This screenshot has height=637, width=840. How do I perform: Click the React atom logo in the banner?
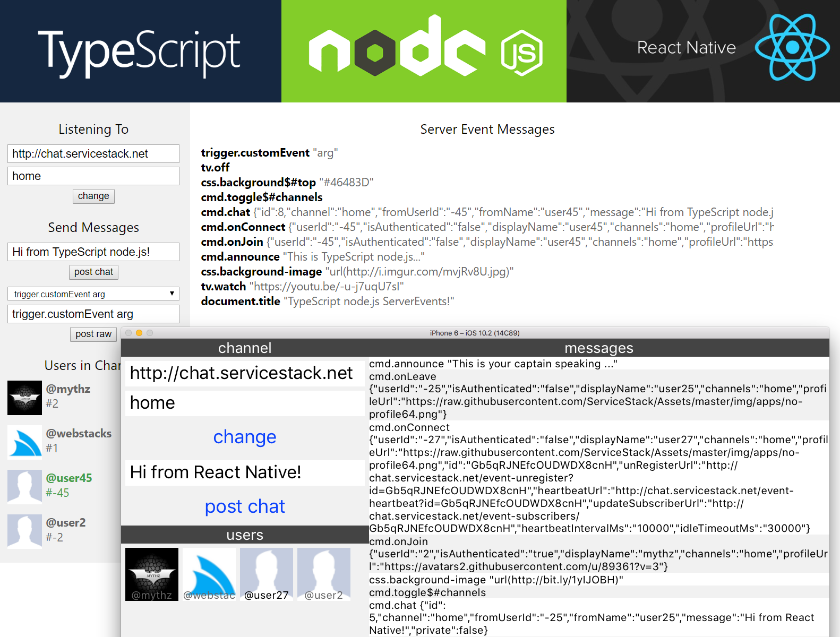(x=792, y=48)
